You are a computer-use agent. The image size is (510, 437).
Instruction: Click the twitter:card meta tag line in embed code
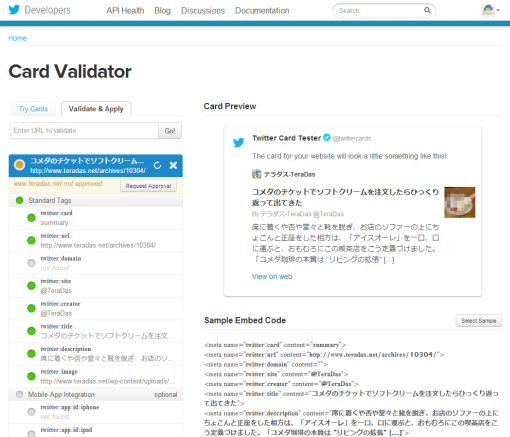tap(275, 345)
